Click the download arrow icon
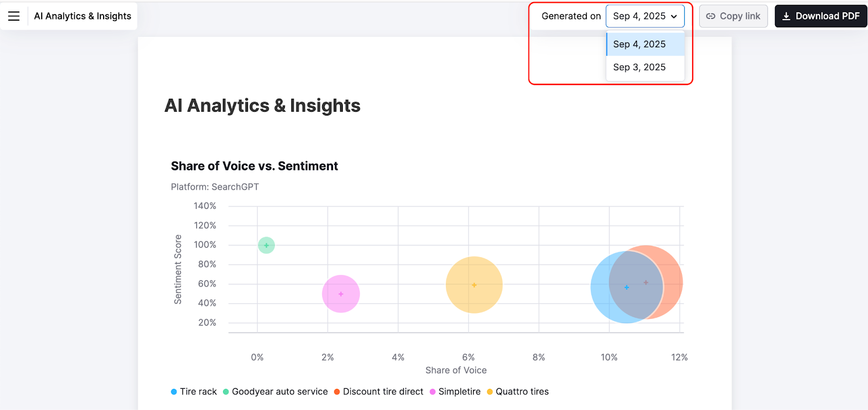Image resolution: width=868 pixels, height=410 pixels. 786,16
